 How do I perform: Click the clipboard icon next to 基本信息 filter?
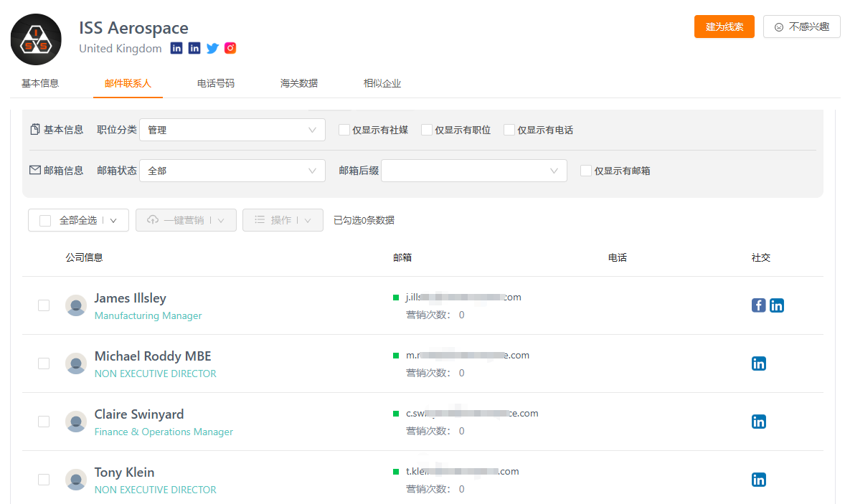[x=35, y=129]
